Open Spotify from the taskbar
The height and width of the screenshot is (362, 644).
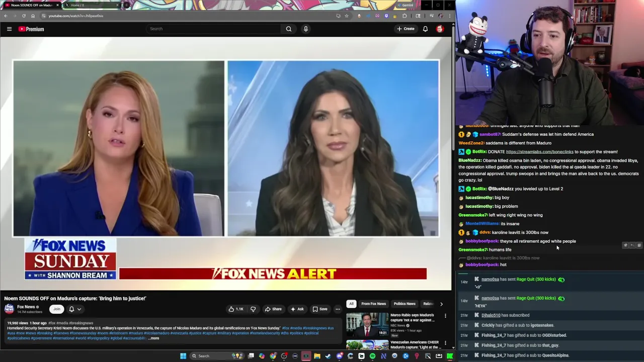[x=372, y=356]
